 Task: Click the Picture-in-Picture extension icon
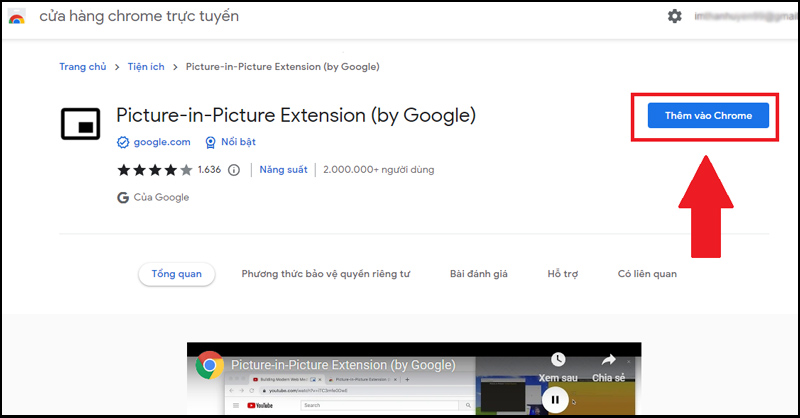[81, 124]
